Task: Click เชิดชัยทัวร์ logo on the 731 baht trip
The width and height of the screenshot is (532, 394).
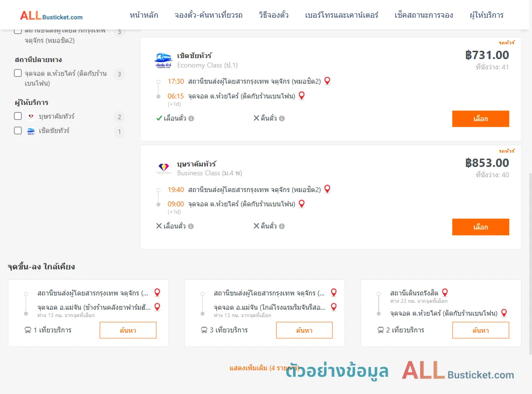Action: pos(163,61)
